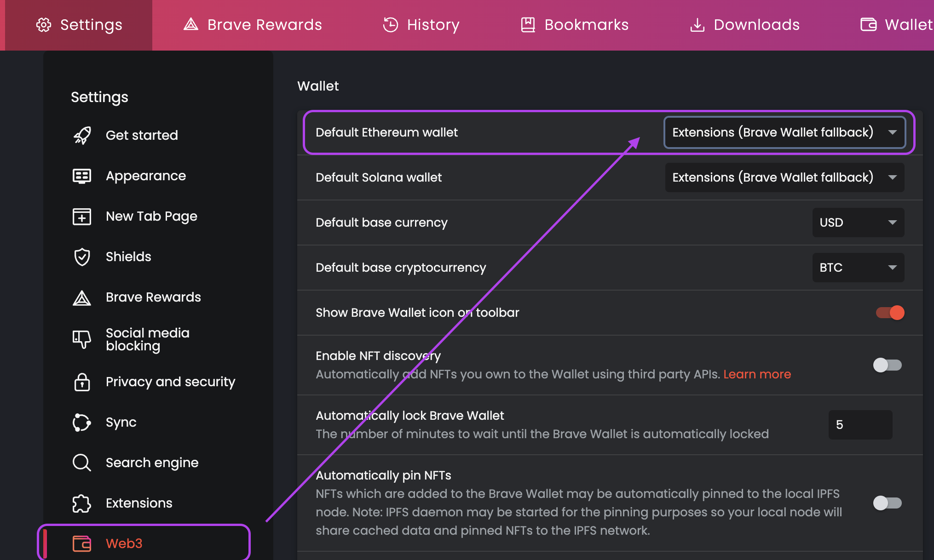Viewport: 934px width, 560px height.
Task: Open the History tab in top bar
Action: 421,25
